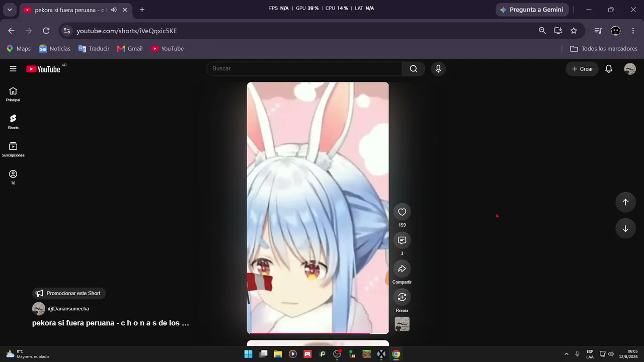The image size is (644, 362).
Task: Open the Noticias bookmark
Action: (x=55, y=49)
